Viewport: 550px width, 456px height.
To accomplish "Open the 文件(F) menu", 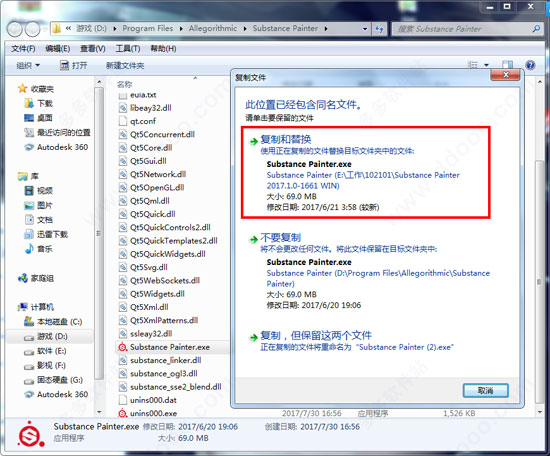I will coord(23,48).
